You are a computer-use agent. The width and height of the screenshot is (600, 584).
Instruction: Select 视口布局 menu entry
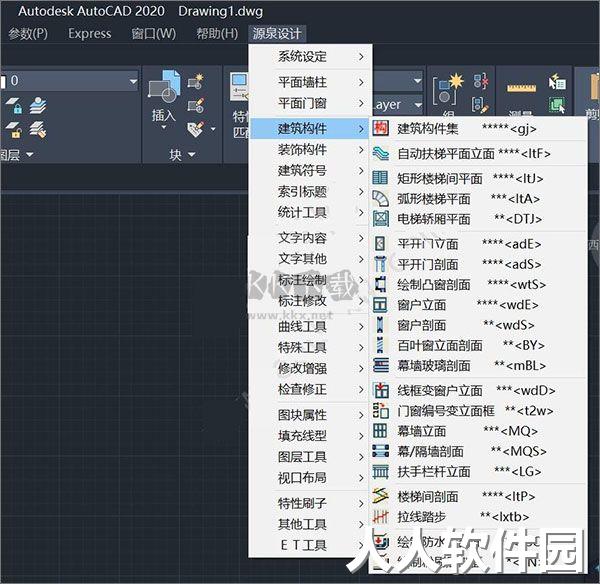coord(309,478)
